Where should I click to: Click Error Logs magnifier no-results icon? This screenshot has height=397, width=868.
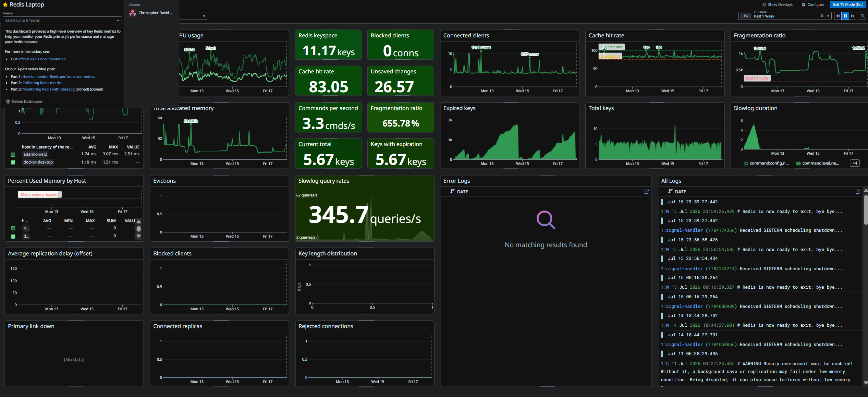click(546, 220)
